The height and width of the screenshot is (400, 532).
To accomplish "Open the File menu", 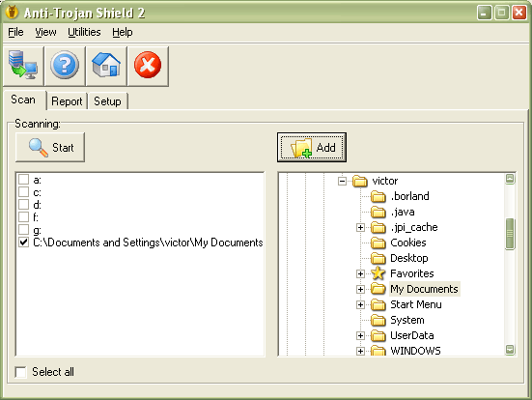I will pos(15,32).
